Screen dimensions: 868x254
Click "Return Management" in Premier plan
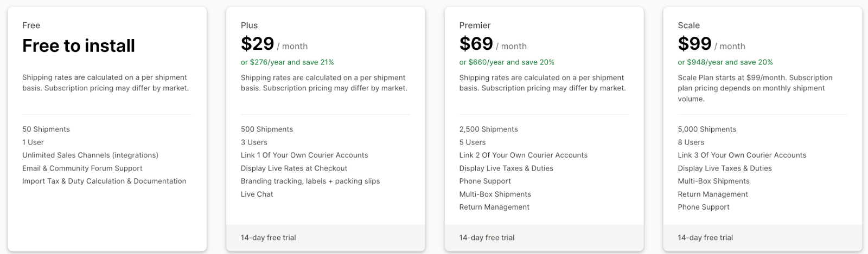point(494,207)
